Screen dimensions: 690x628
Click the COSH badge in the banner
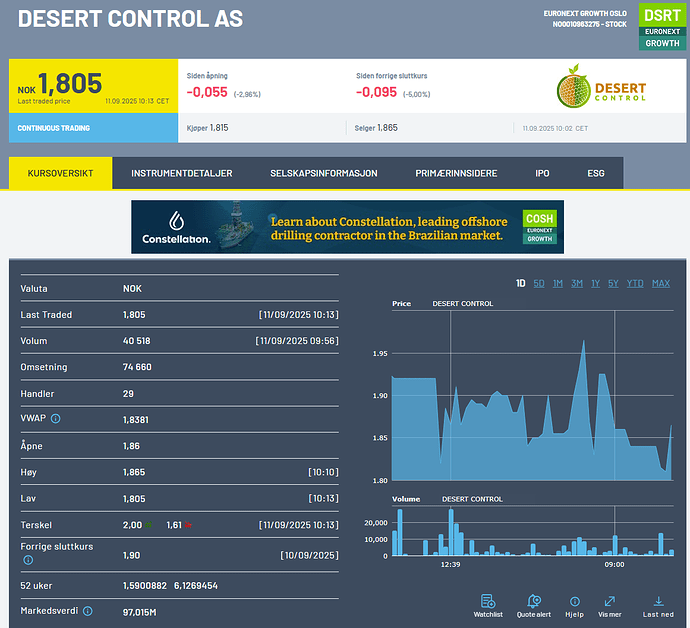click(x=540, y=227)
